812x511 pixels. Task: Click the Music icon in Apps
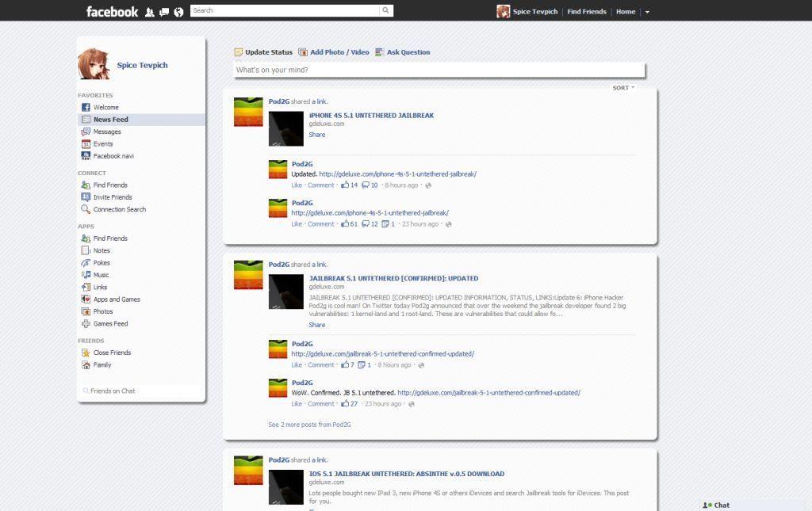[x=86, y=275]
